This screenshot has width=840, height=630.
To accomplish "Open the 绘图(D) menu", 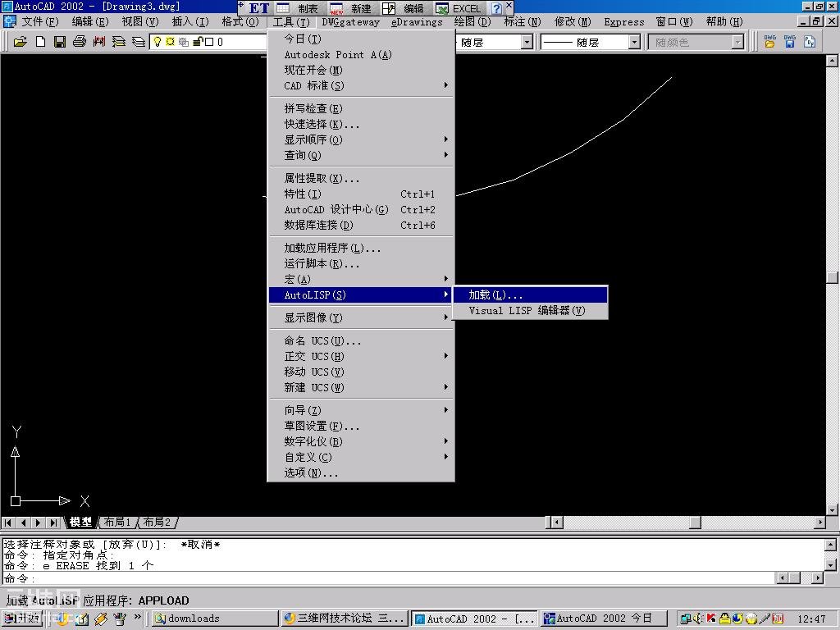I will click(x=472, y=22).
